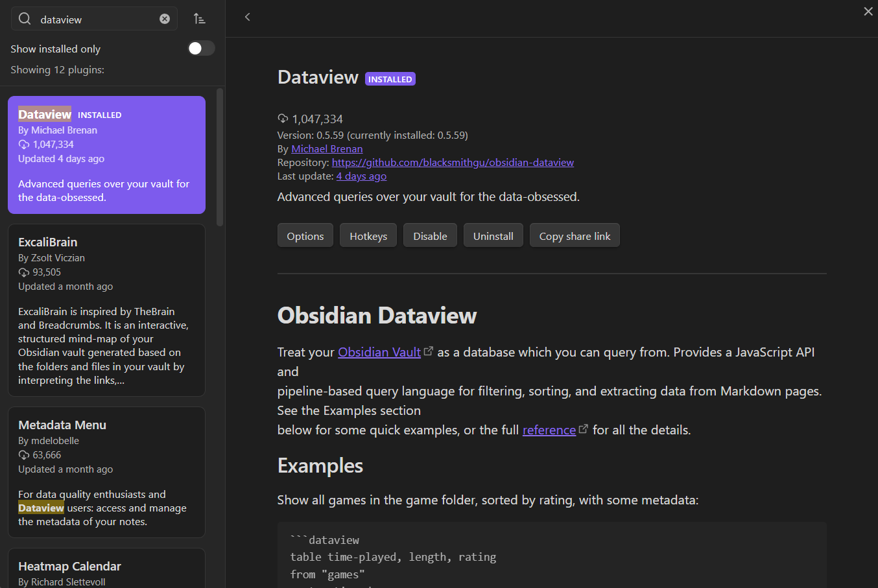Screen dimensions: 878x588
Task: Select the Metadata Menu plugin card
Action: [x=106, y=472]
